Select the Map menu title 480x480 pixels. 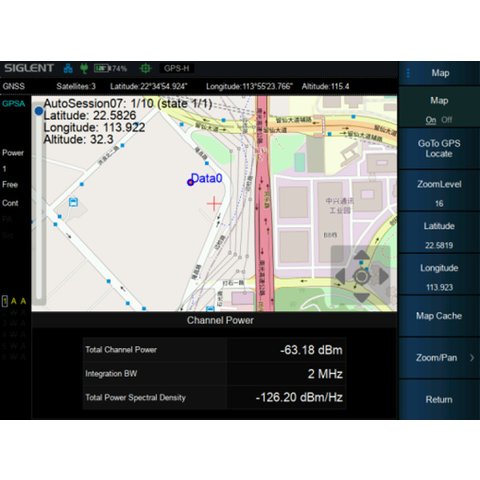440,73
